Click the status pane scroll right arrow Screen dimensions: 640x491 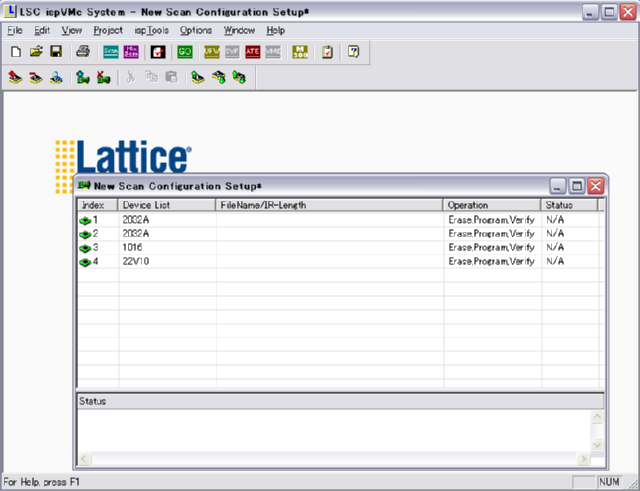click(584, 459)
